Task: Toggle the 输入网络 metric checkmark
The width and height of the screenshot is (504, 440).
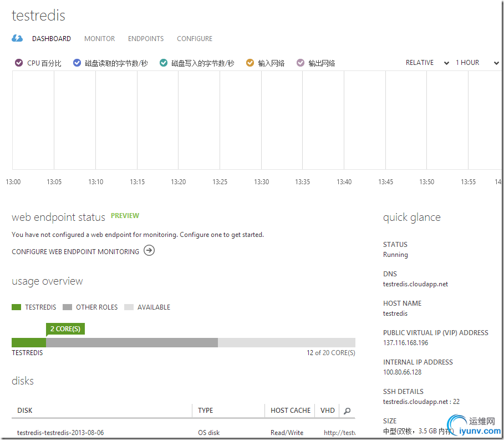Action: pyautogui.click(x=250, y=63)
